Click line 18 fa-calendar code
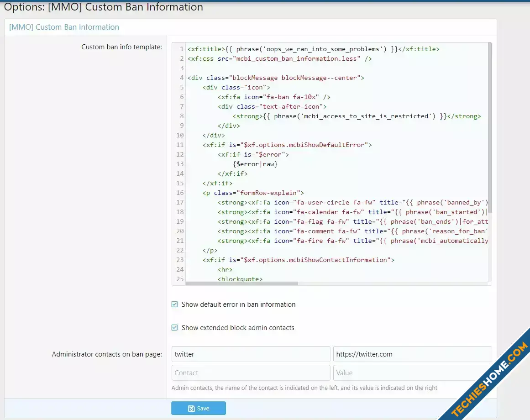This screenshot has height=420, width=530. [x=353, y=212]
